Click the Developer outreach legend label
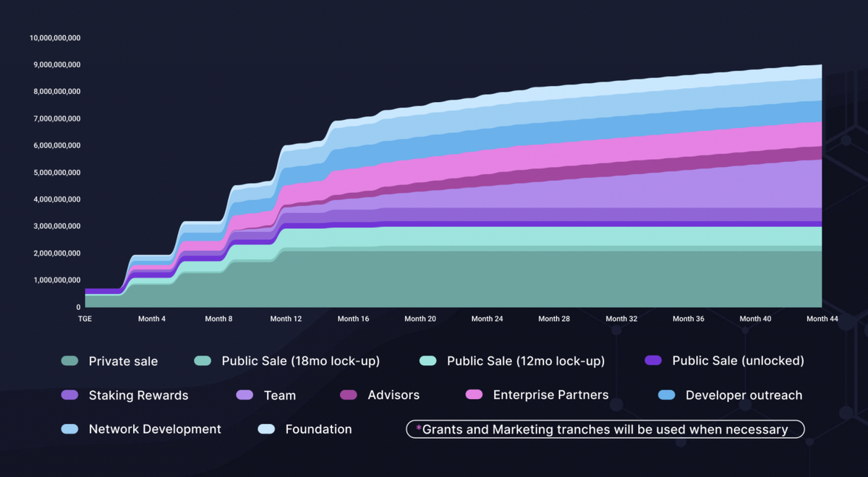This screenshot has height=477, width=868. click(744, 395)
